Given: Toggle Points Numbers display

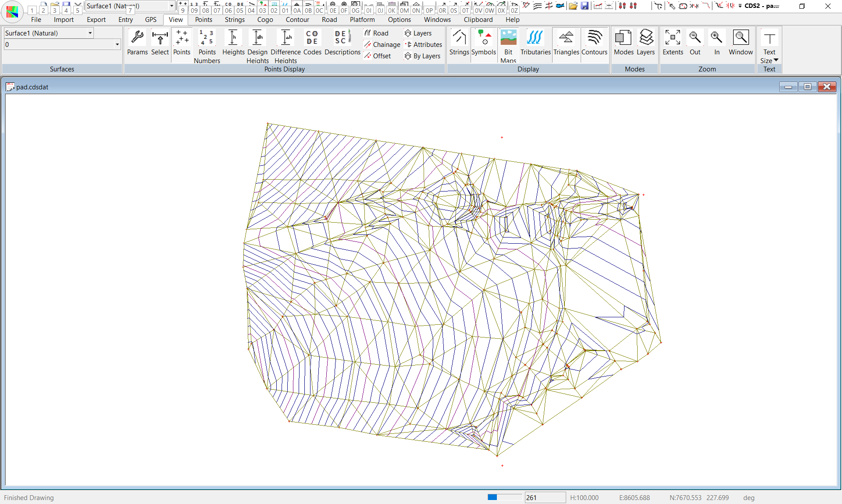Looking at the screenshot, I should pos(207,38).
